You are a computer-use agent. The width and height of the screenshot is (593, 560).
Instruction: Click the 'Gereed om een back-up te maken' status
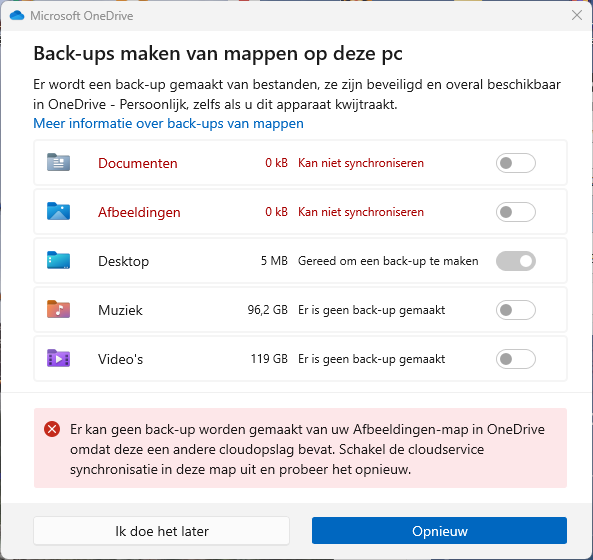pos(388,261)
